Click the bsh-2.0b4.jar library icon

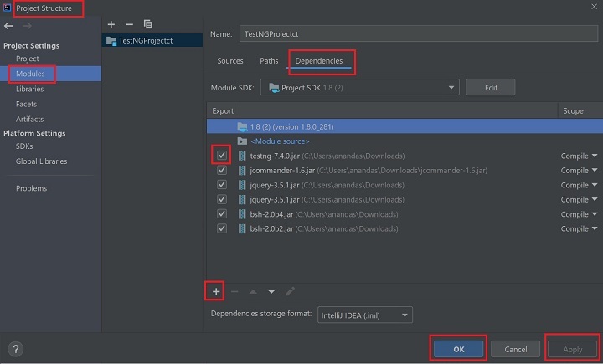click(x=242, y=214)
